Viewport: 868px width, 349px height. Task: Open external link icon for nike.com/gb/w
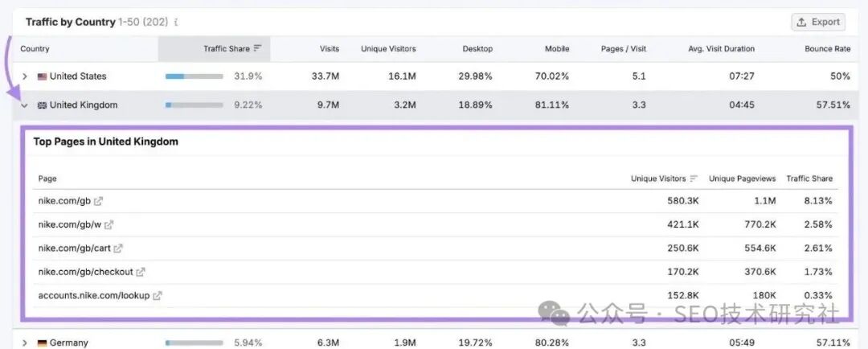coord(109,225)
